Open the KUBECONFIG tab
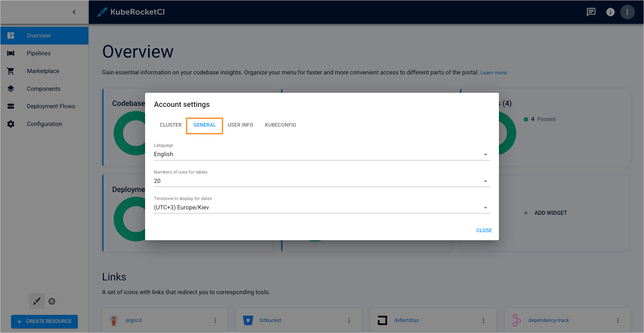 [x=280, y=125]
